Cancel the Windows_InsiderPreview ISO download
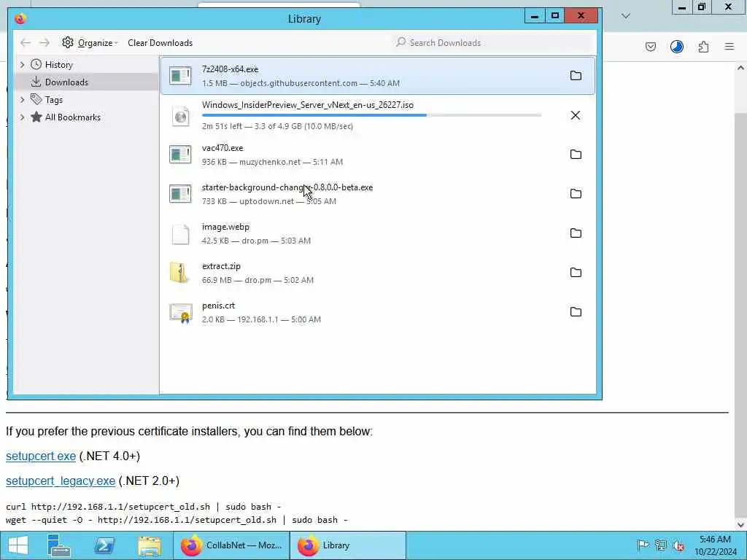747x560 pixels. click(576, 115)
